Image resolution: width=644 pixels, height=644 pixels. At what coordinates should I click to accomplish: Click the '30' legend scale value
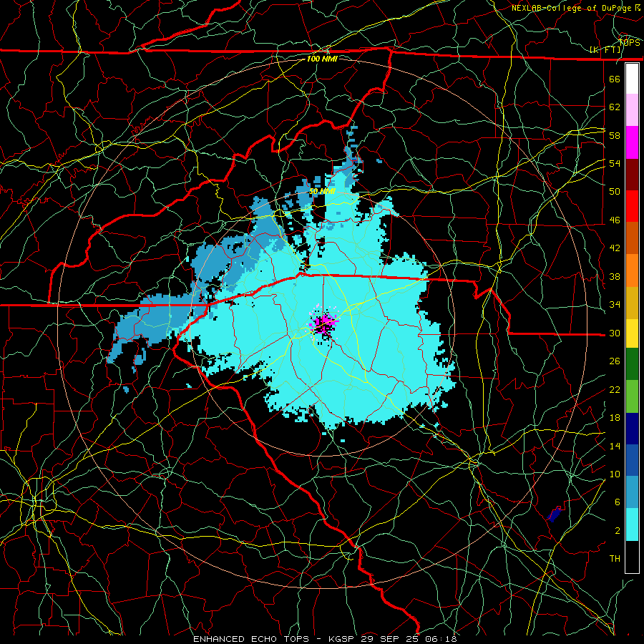pyautogui.click(x=615, y=333)
